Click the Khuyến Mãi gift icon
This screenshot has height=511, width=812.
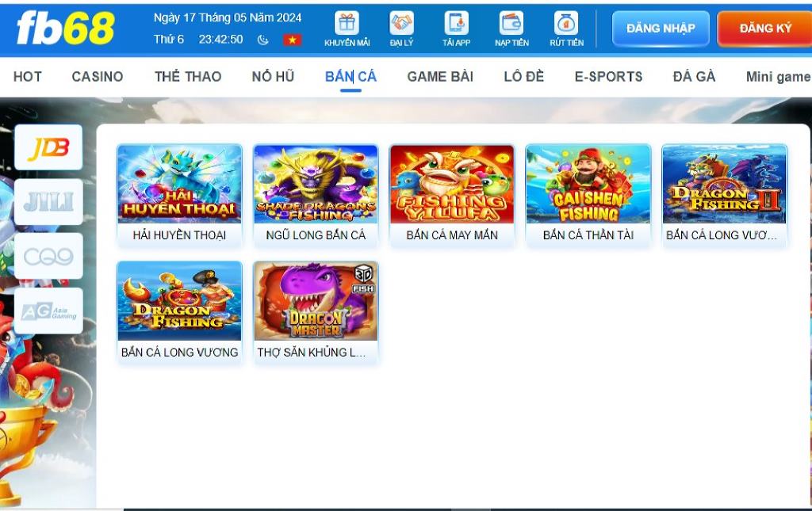coord(347,24)
